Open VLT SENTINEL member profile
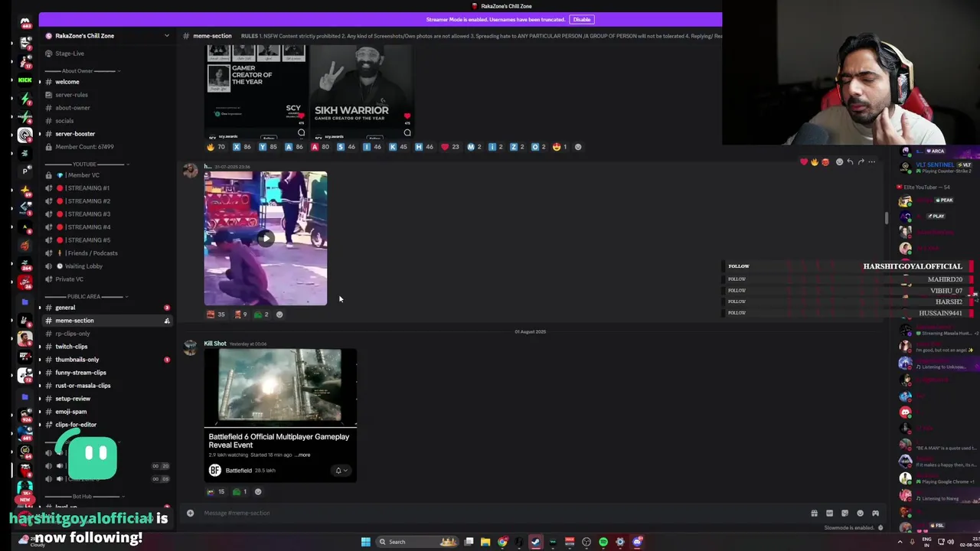980x551 pixels. 937,168
